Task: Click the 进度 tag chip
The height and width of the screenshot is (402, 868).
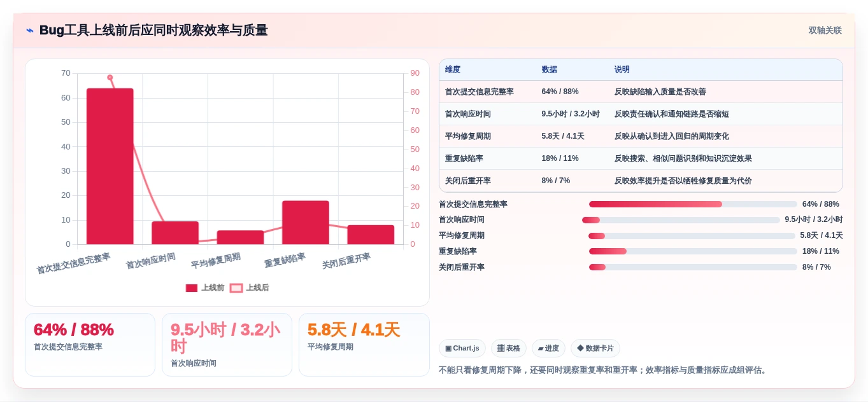Action: pos(548,348)
